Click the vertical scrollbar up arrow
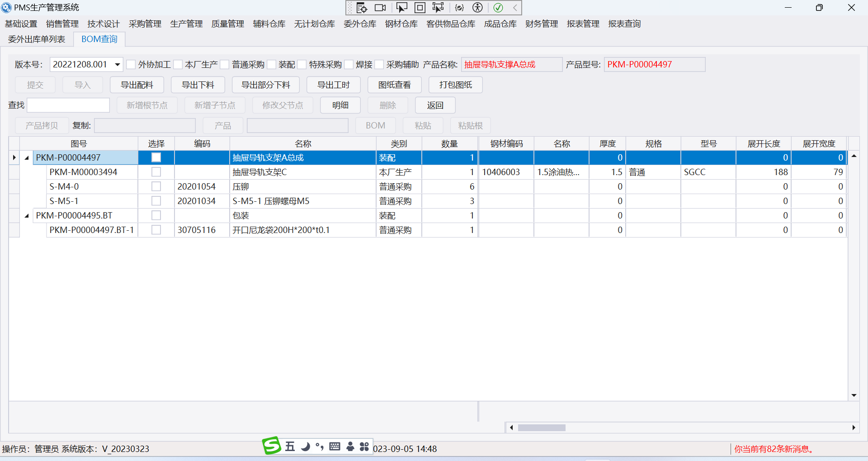Screen dimensions: 868x461 click(854, 156)
